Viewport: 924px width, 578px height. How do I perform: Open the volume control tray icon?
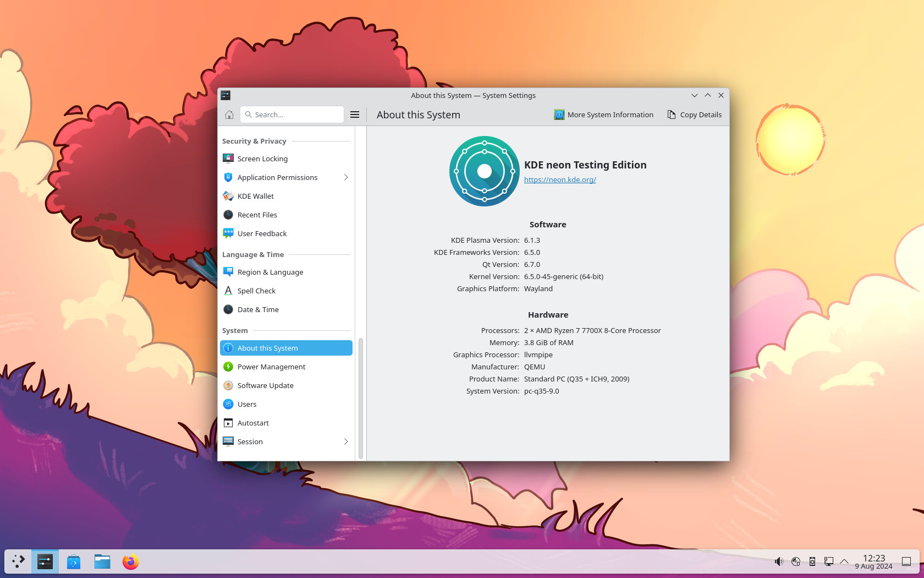pos(779,561)
